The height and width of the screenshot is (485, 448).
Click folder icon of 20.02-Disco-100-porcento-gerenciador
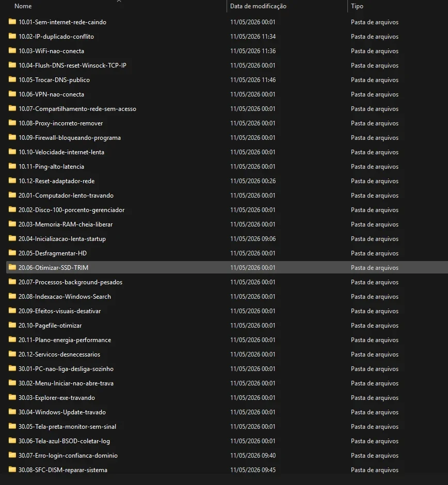pos(12,209)
